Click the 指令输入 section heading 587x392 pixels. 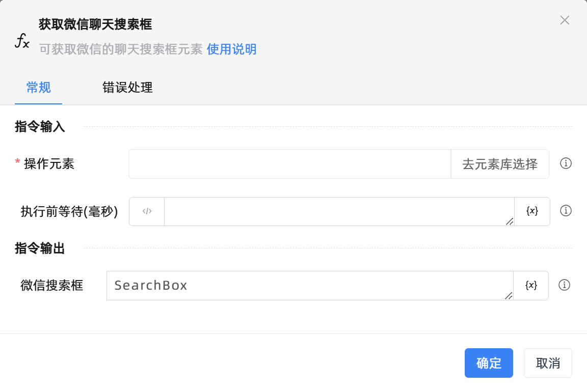click(40, 126)
